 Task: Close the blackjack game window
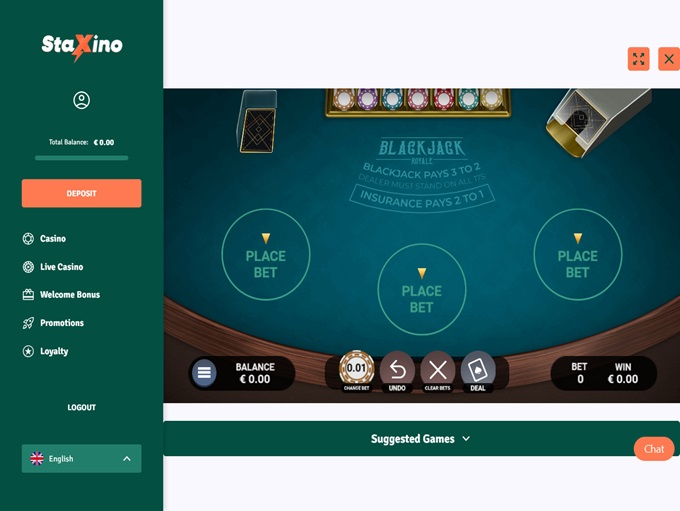[x=669, y=59]
